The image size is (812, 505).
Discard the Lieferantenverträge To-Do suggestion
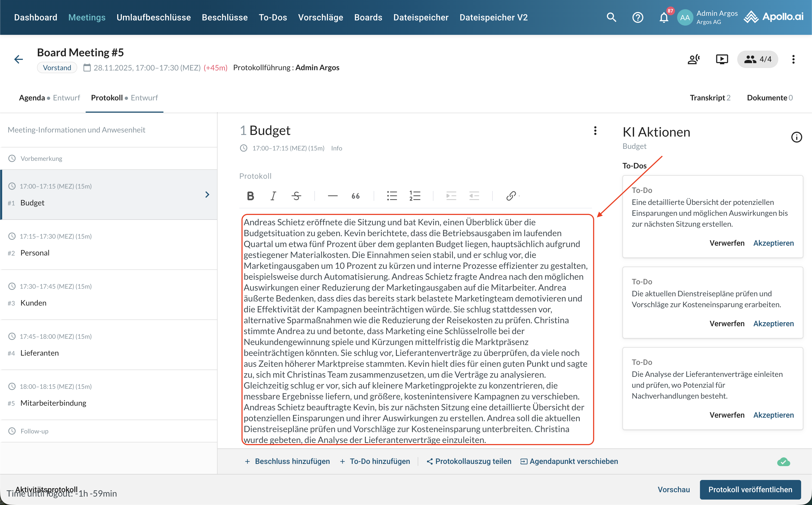(x=727, y=415)
